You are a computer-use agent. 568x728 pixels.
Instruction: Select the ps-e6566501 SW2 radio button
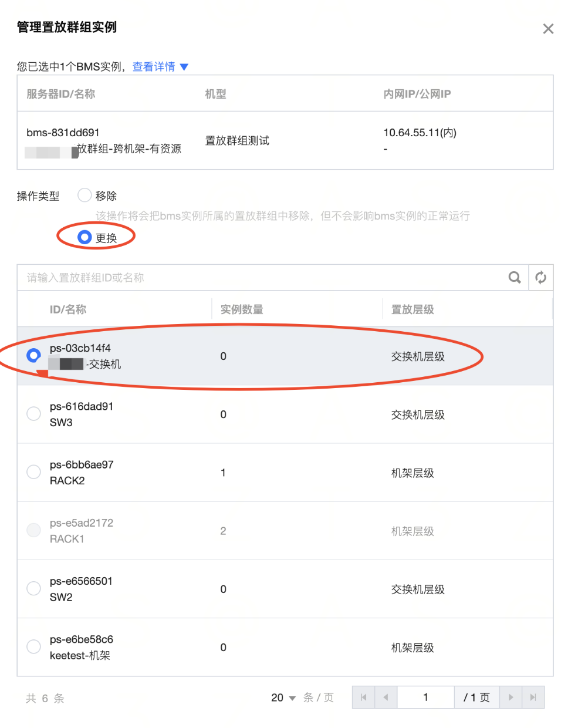click(34, 588)
